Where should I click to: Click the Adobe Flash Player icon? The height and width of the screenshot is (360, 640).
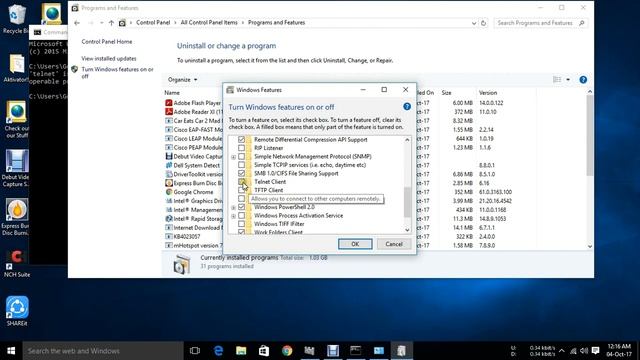(x=169, y=103)
